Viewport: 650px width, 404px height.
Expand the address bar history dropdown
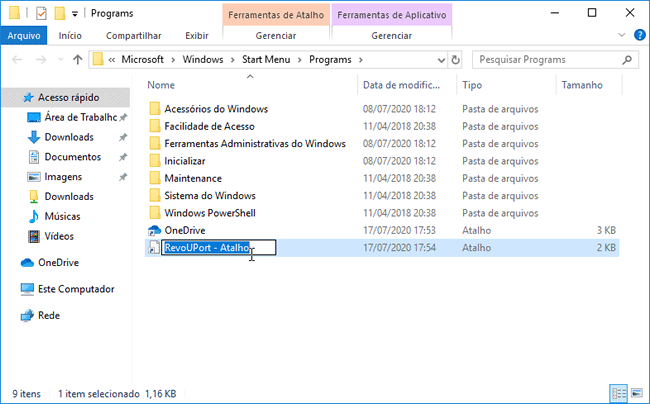click(x=440, y=59)
